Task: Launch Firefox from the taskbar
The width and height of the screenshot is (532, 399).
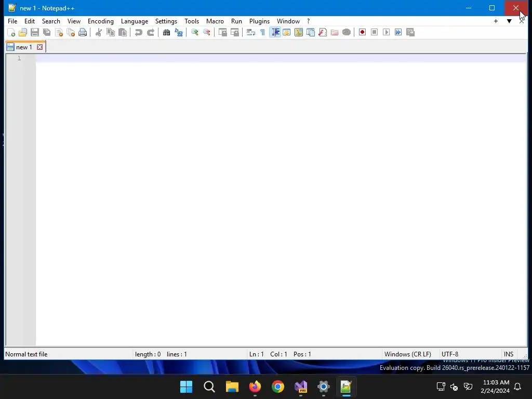Action: [255, 387]
